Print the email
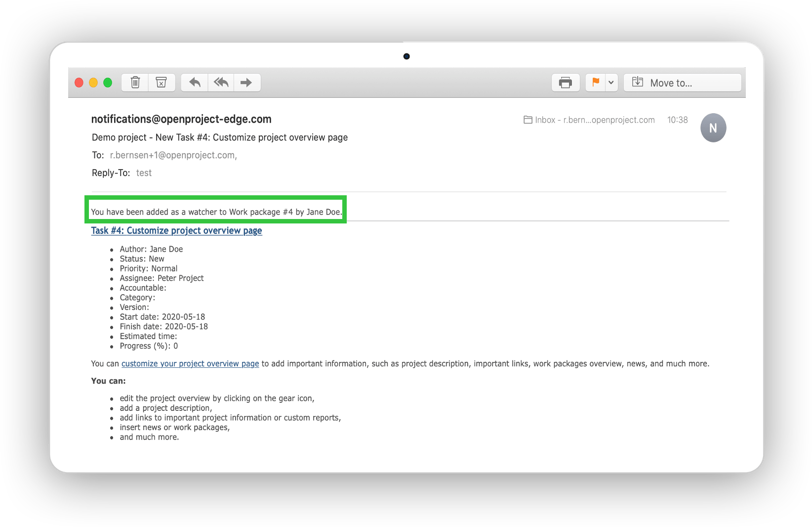The image size is (812, 527). pos(565,82)
